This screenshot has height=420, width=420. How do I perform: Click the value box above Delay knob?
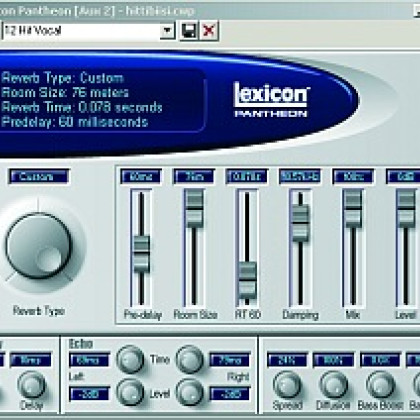pos(31,360)
